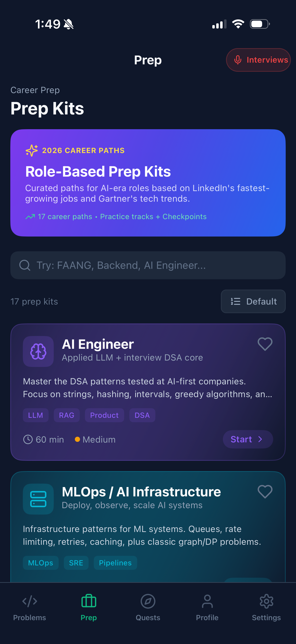
Task: Open the Role-Based Prep Kits banner
Action: click(148, 183)
